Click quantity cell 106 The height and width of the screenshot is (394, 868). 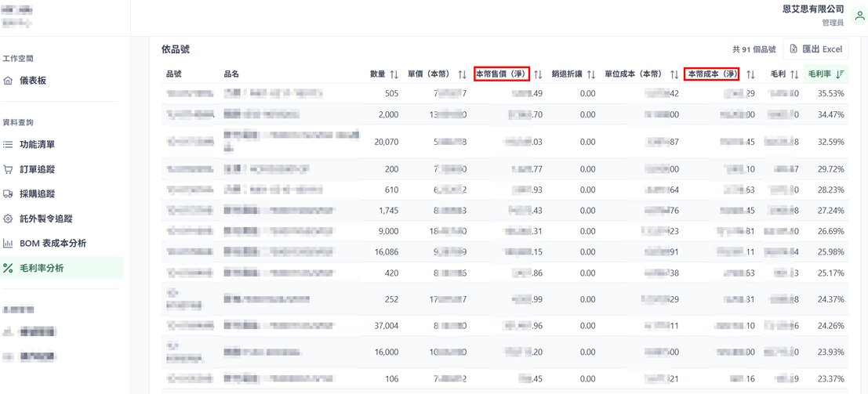point(391,378)
